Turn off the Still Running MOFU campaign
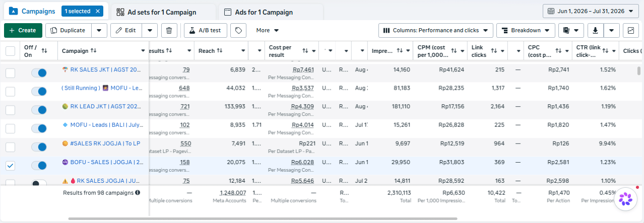The image size is (644, 223). [39, 92]
